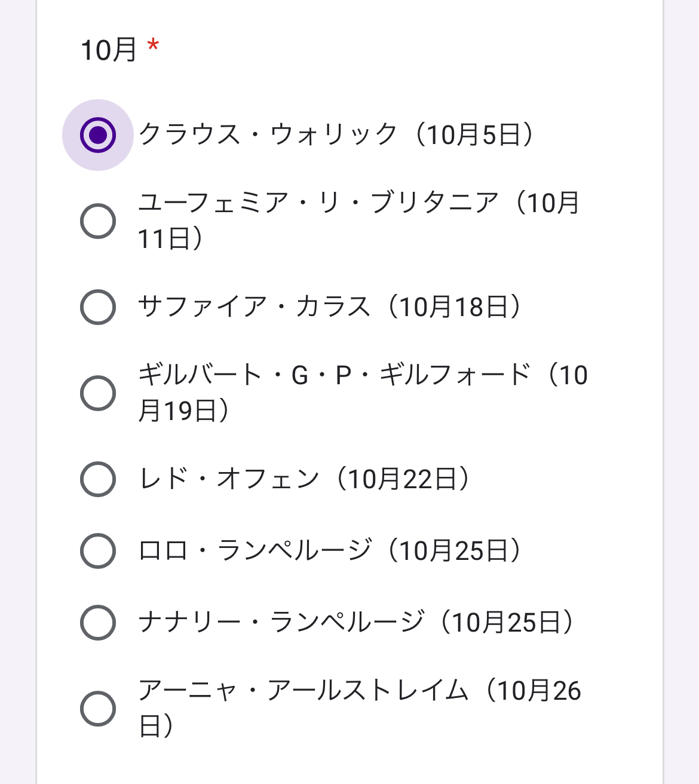Click the ロロ・ランペルージ（10月25日）label text
This screenshot has height=784, width=699.
click(x=330, y=551)
